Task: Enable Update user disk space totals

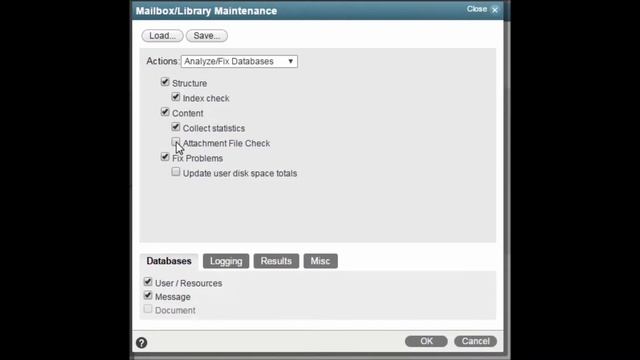Action: tap(176, 172)
